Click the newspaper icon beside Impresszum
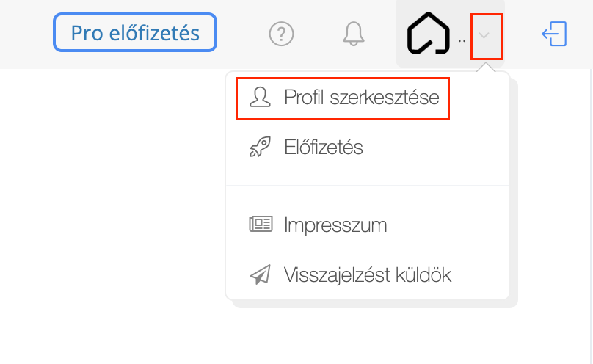The image size is (593, 364). [x=261, y=224]
